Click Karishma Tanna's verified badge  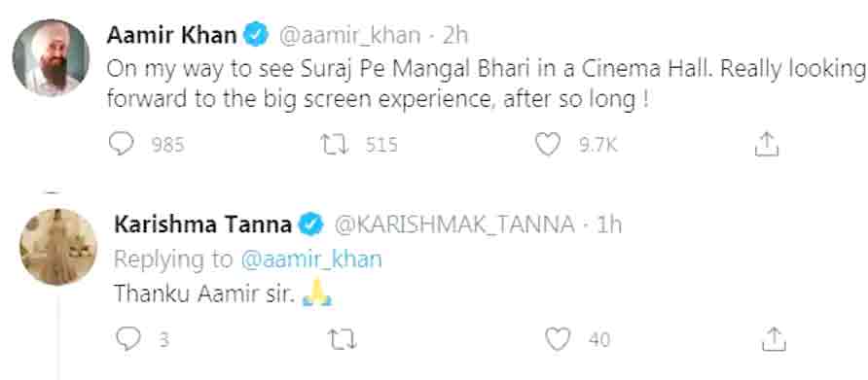pyautogui.click(x=311, y=225)
